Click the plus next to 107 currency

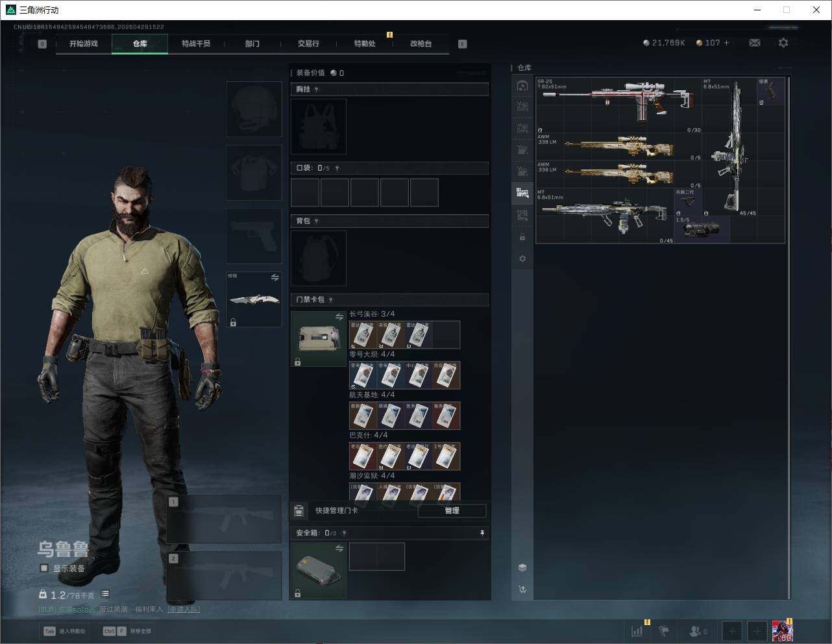pyautogui.click(x=726, y=43)
